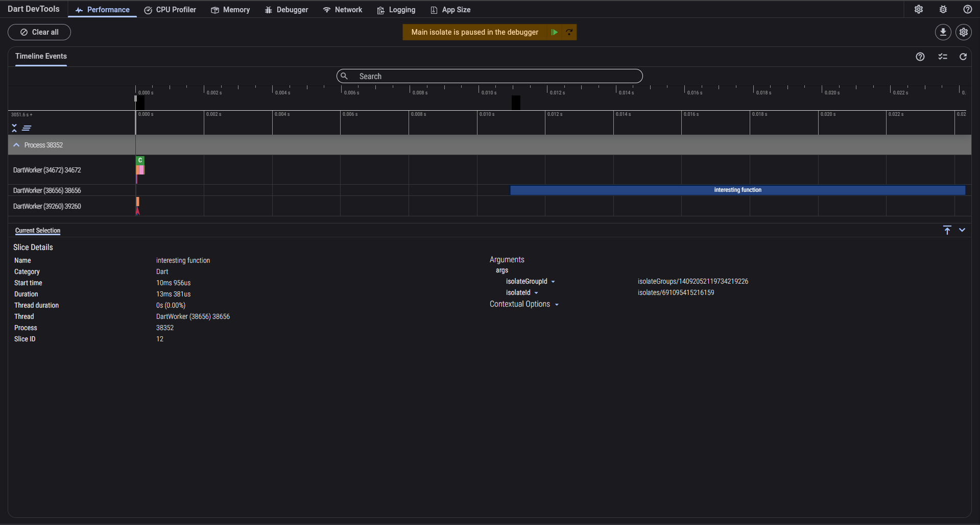Open the timeline trace categories checklist icon

click(x=943, y=57)
